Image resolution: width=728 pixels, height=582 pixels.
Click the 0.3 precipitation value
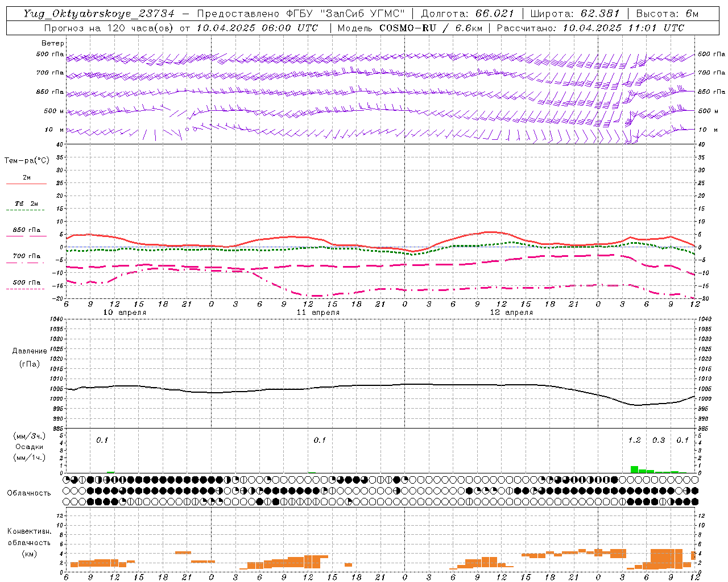659,440
